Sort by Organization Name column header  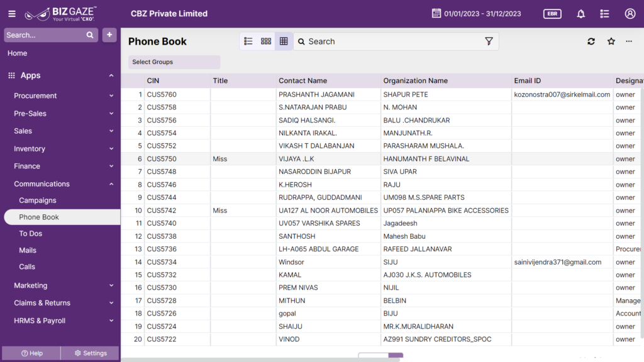coord(415,81)
